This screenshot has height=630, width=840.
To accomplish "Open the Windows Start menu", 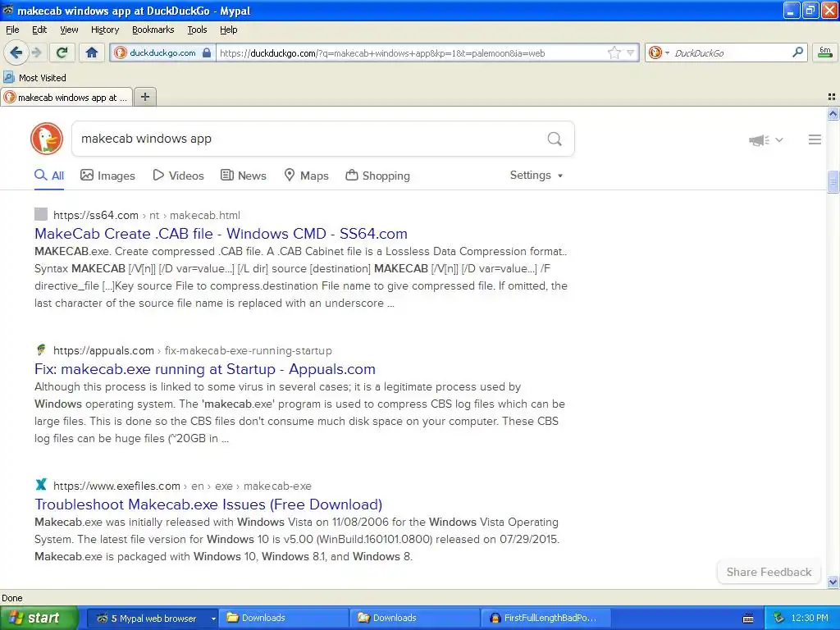I will (39, 619).
